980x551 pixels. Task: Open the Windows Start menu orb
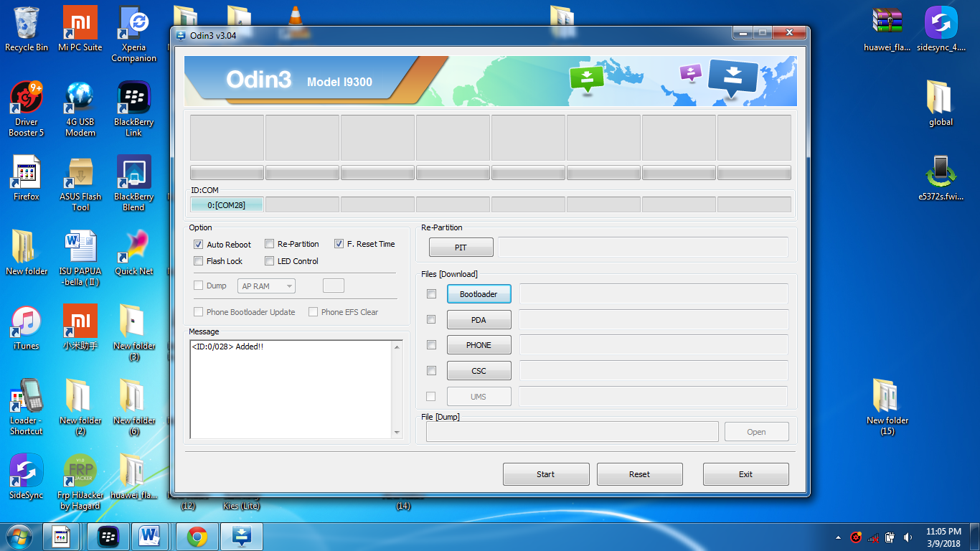click(19, 536)
